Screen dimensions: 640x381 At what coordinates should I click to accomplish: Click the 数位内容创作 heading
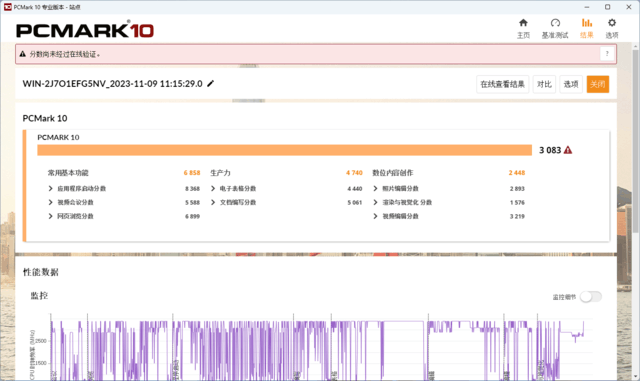pyautogui.click(x=392, y=173)
